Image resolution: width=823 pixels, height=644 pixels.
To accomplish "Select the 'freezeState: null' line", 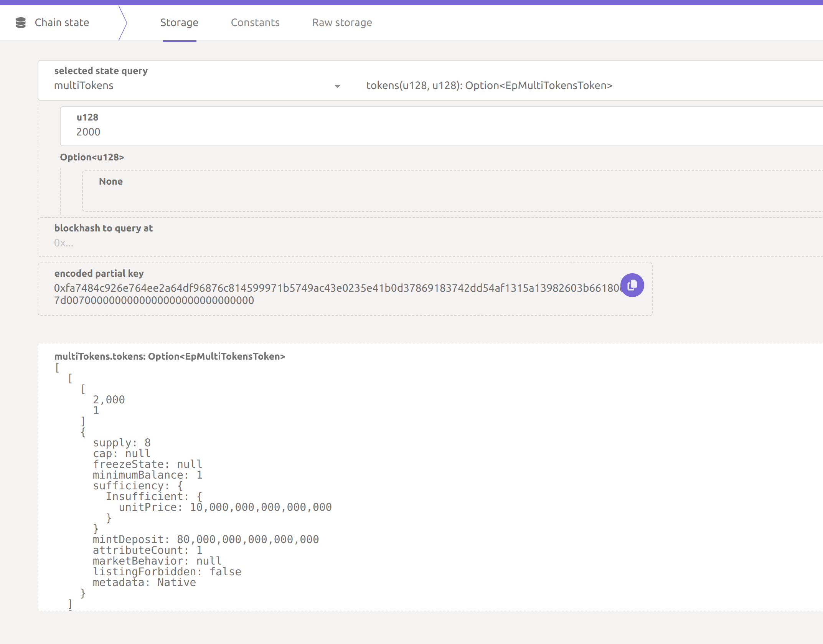I will 147,464.
